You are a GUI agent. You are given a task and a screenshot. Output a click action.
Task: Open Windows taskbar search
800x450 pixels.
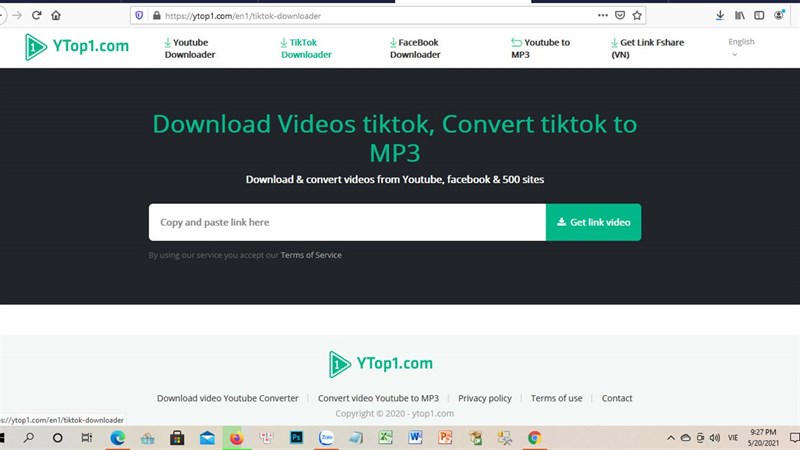point(29,438)
